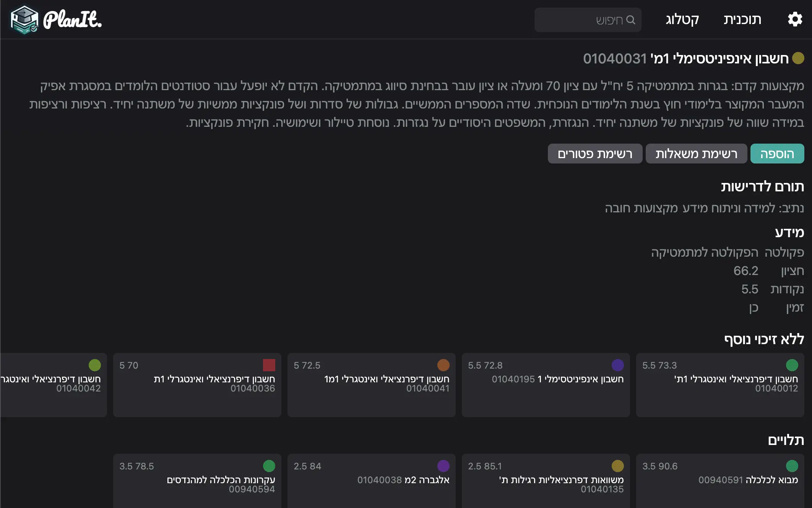The width and height of the screenshot is (812, 508).
Task: Open the settings gear icon
Action: click(795, 19)
